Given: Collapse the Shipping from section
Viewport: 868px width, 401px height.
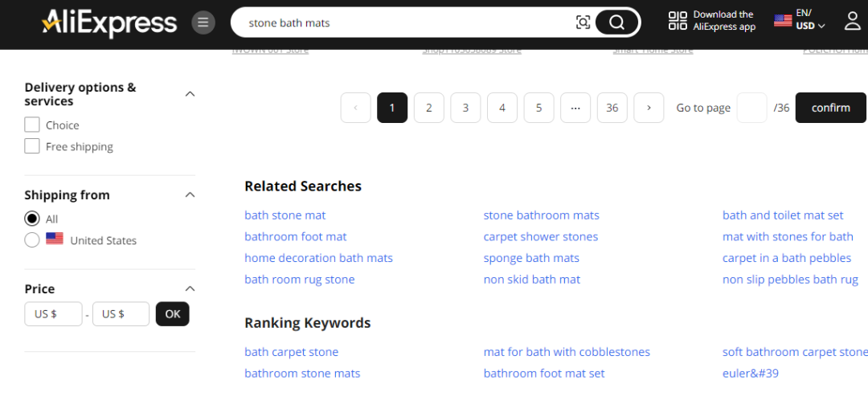Looking at the screenshot, I should pos(190,194).
